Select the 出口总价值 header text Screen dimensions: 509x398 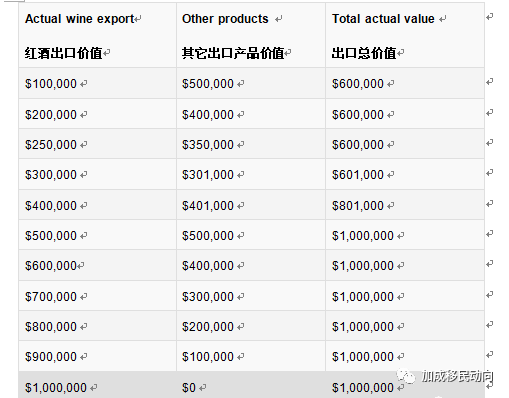[x=364, y=53]
